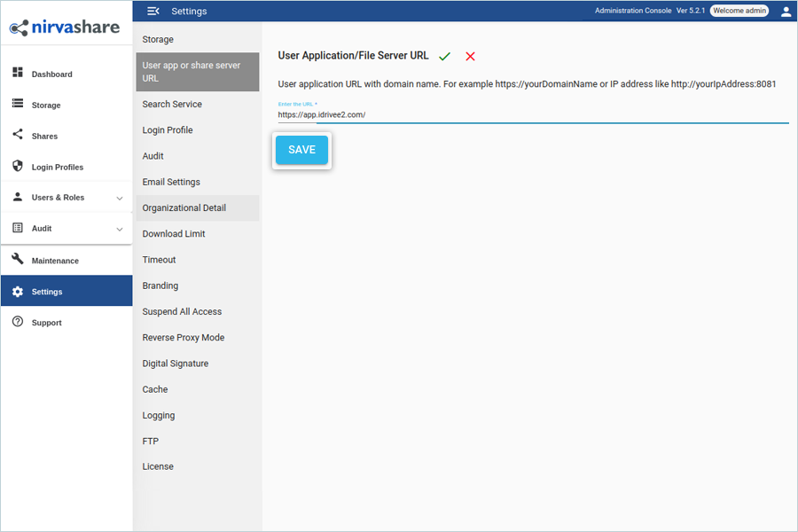Open Suspend All Access settings
This screenshot has height=532, width=798.
[x=198, y=311]
